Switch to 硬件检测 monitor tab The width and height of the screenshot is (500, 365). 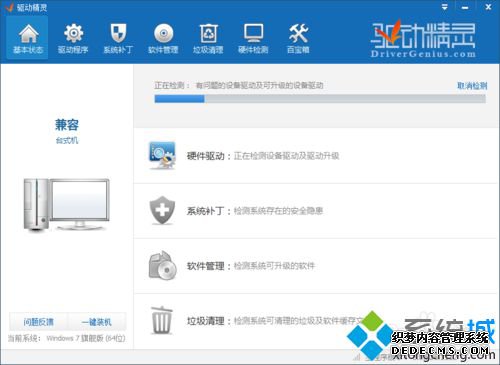(x=253, y=38)
